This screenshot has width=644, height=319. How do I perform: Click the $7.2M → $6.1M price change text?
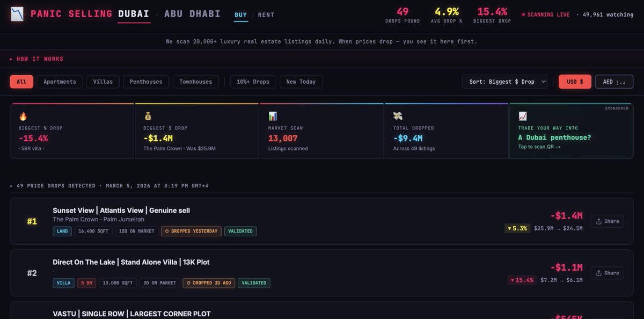coord(561,280)
